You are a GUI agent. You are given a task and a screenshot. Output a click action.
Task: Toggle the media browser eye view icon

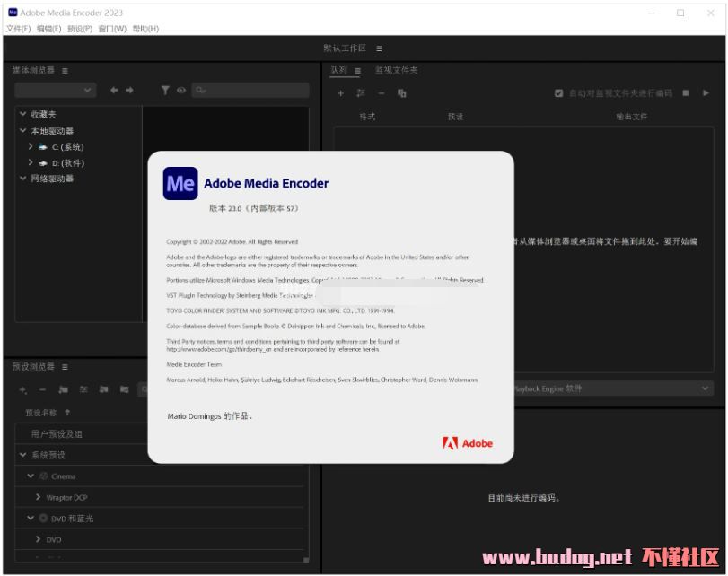point(181,90)
